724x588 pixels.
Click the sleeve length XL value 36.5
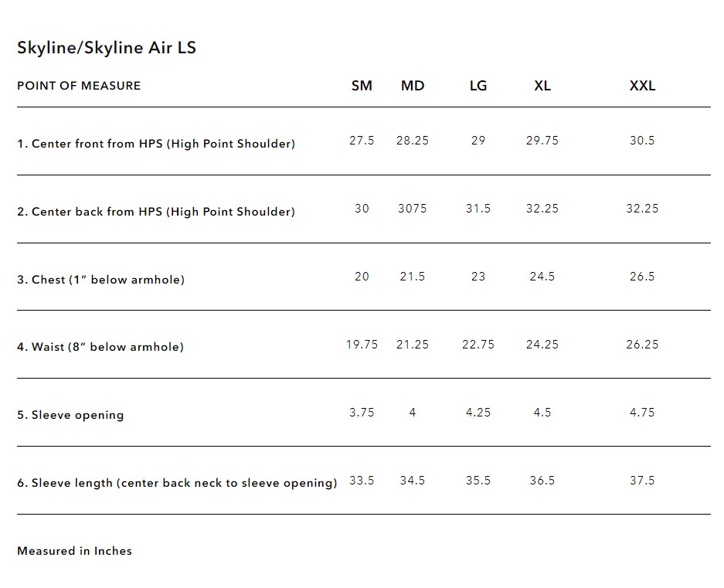(542, 481)
